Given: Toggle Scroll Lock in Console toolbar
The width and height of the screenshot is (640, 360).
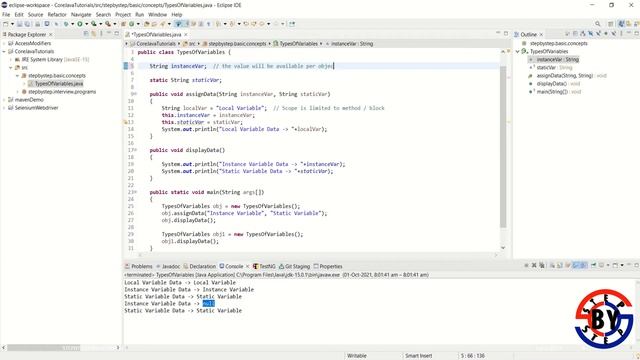Looking at the screenshot, I should click(560, 266).
